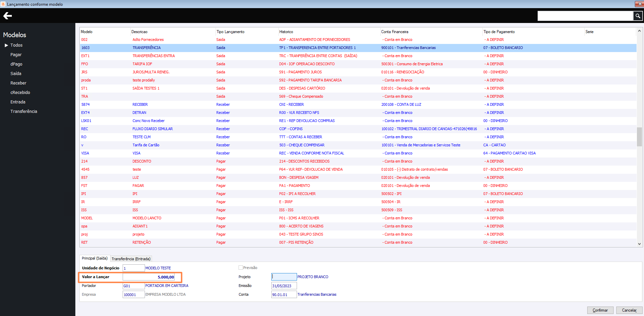644x316 pixels.
Task: Click the Historico column header
Action: (x=329, y=32)
